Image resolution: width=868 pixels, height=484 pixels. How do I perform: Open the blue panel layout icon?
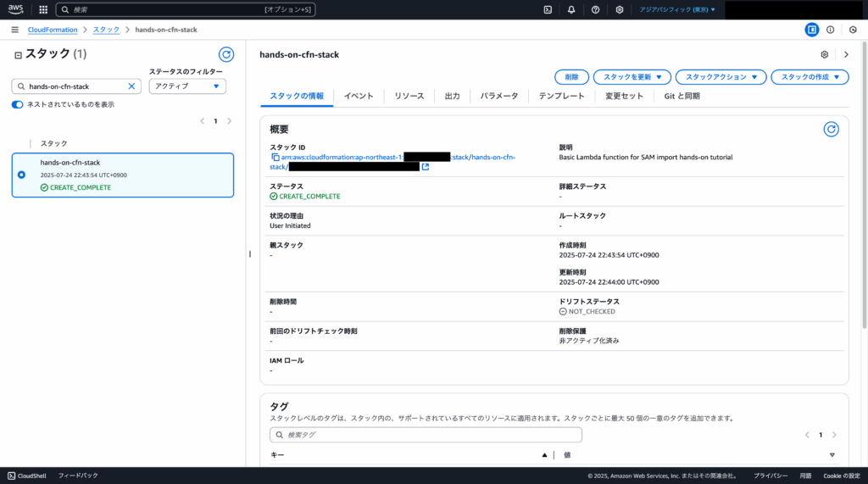click(811, 30)
